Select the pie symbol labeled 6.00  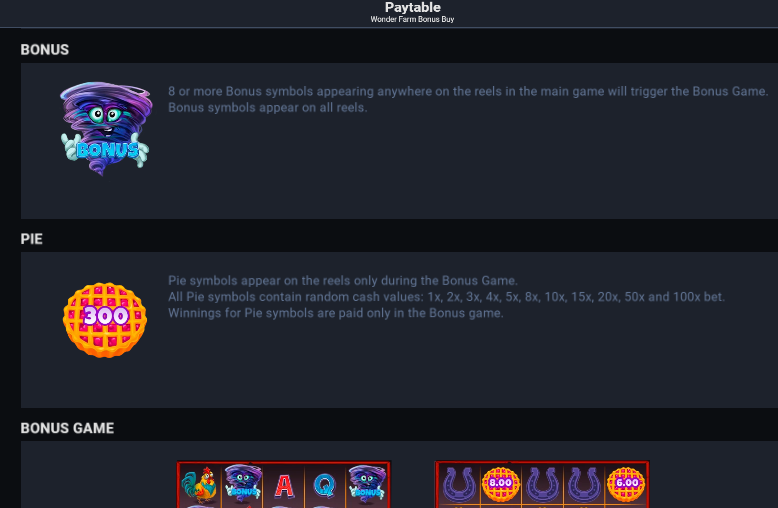pos(626,484)
